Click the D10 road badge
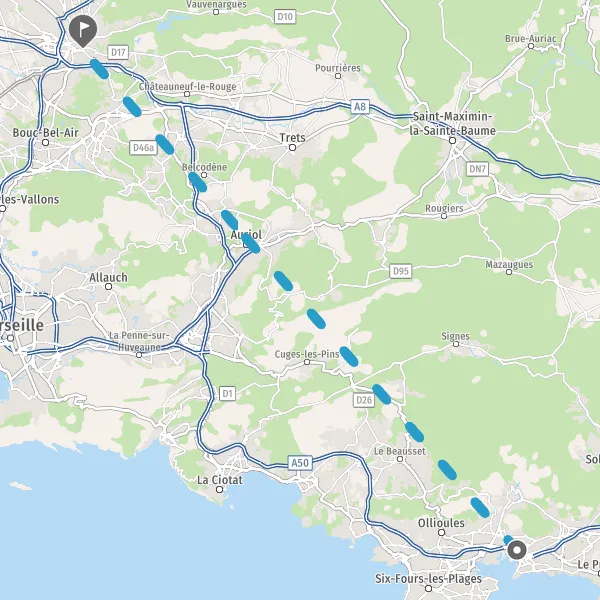 coord(285,16)
